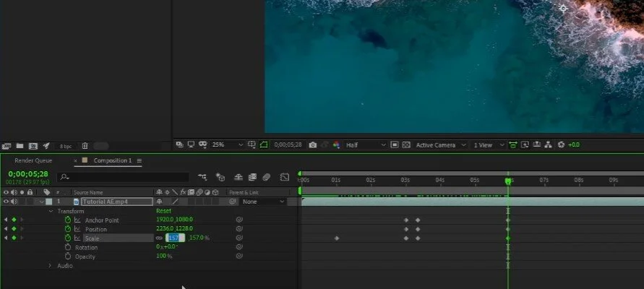Click the Scale keyframe at 01s
This screenshot has height=289, width=644.
tap(337, 238)
